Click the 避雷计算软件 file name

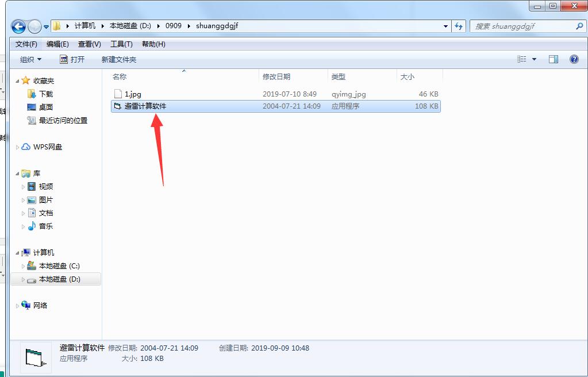pyautogui.click(x=145, y=106)
